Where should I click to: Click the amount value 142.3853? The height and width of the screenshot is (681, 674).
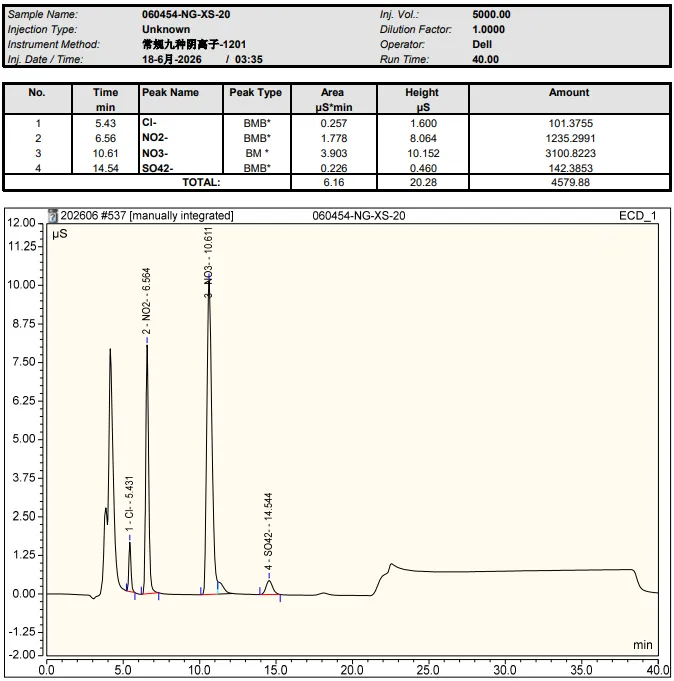point(571,168)
